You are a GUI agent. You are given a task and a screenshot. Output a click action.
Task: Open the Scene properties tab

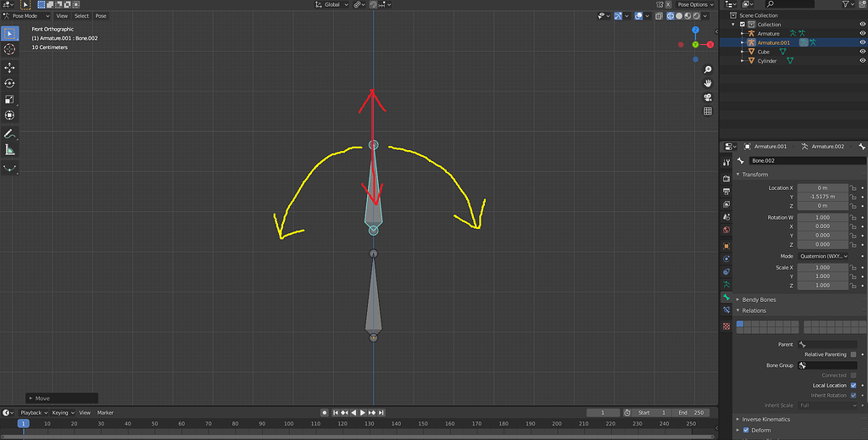pyautogui.click(x=726, y=217)
